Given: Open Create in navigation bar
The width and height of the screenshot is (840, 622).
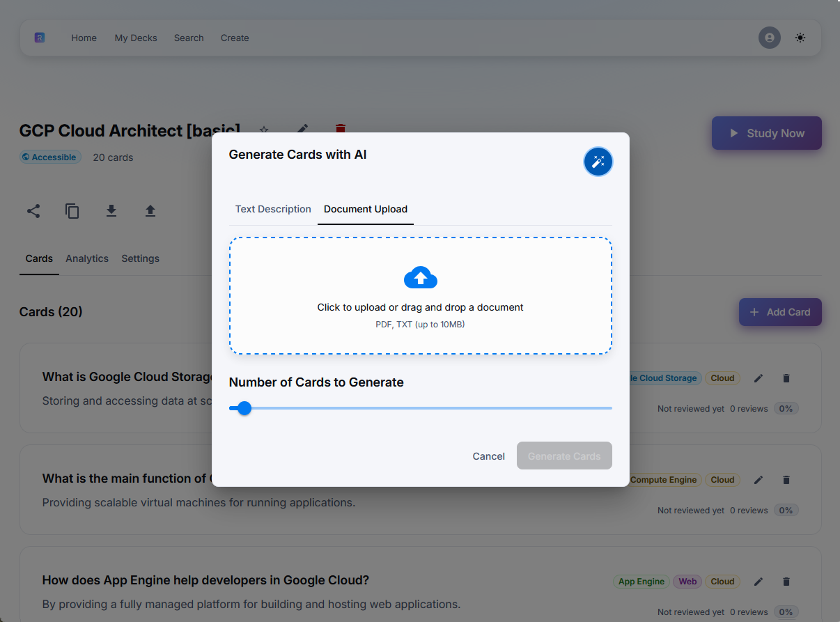Looking at the screenshot, I should (x=235, y=38).
